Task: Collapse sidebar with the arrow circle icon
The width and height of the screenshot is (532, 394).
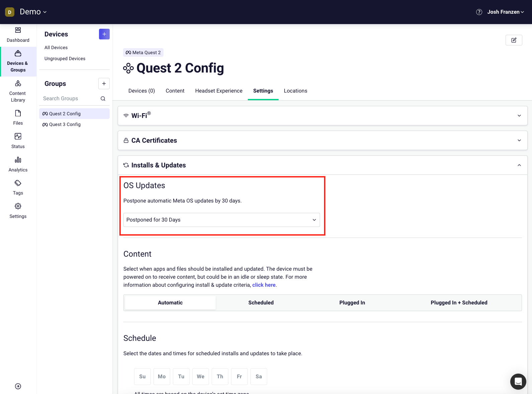Action: point(18,386)
